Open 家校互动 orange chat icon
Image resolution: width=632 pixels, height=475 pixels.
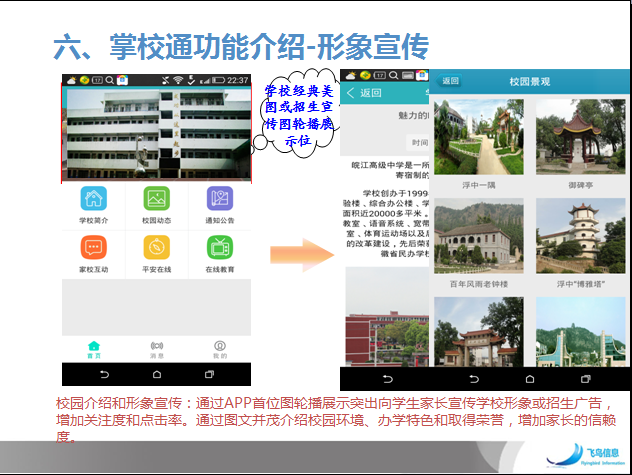[94, 248]
